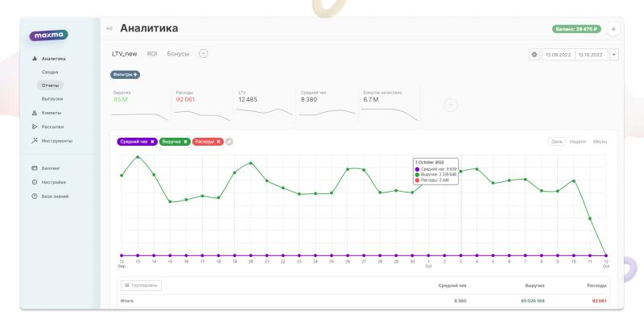
Task: Switch to the Бонусы tab
Action: (x=178, y=54)
